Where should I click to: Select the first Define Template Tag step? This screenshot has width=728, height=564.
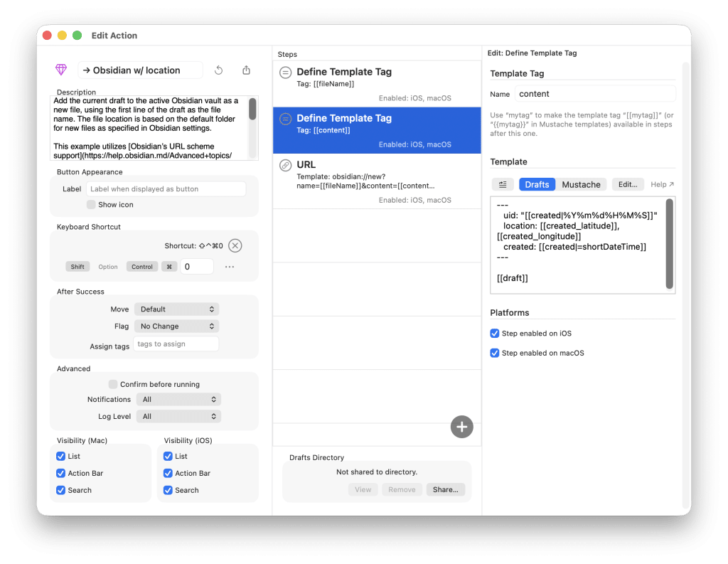[377, 84]
